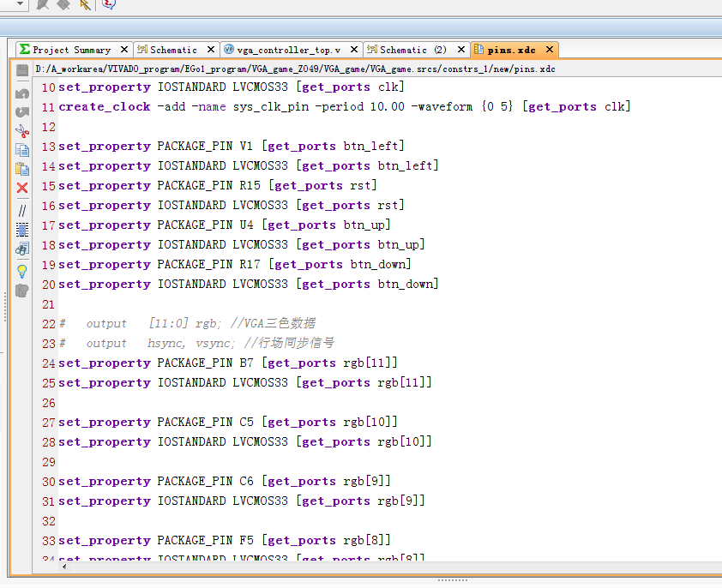722x588 pixels.
Task: Click the Redo arrow icon
Action: point(22,111)
